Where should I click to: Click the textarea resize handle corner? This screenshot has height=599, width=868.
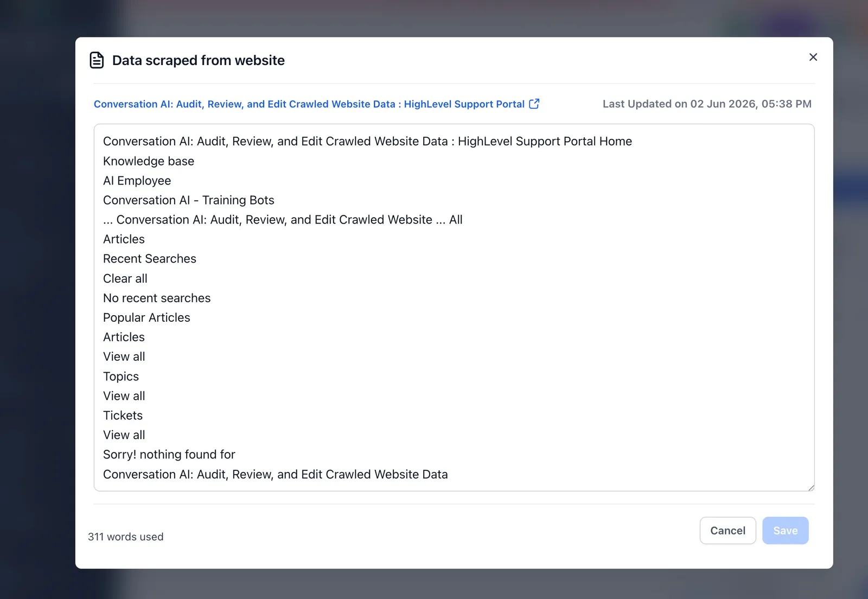pos(811,488)
